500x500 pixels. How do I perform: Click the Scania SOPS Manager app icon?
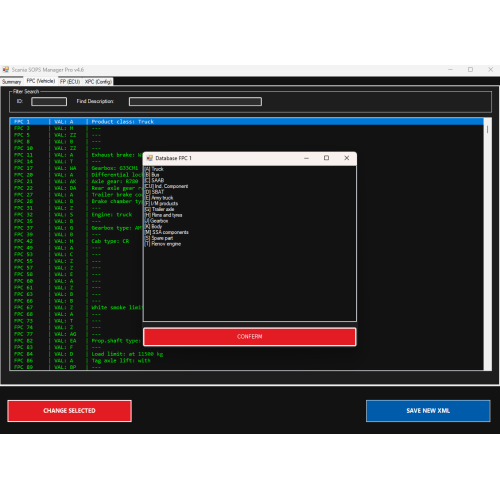[6, 69]
